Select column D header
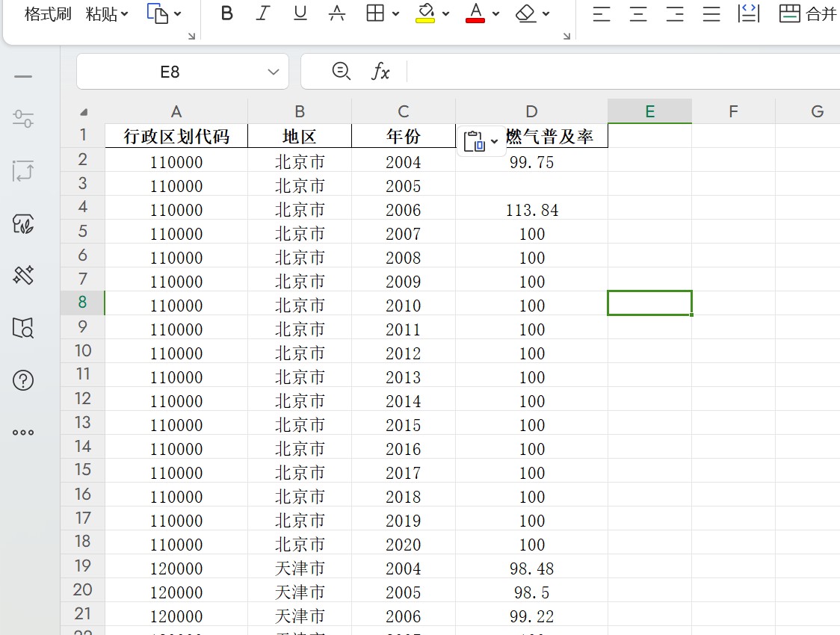This screenshot has width=840, height=635. (531, 111)
